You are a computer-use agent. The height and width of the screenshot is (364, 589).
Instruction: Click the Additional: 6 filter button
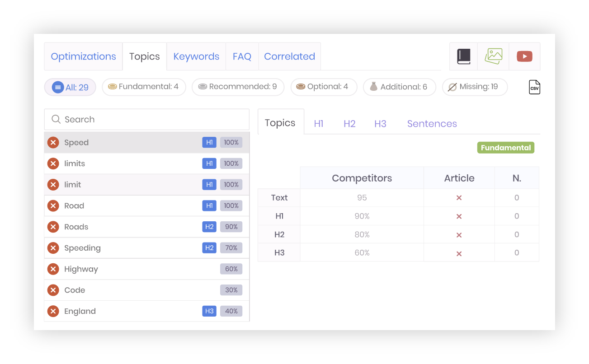tap(399, 87)
